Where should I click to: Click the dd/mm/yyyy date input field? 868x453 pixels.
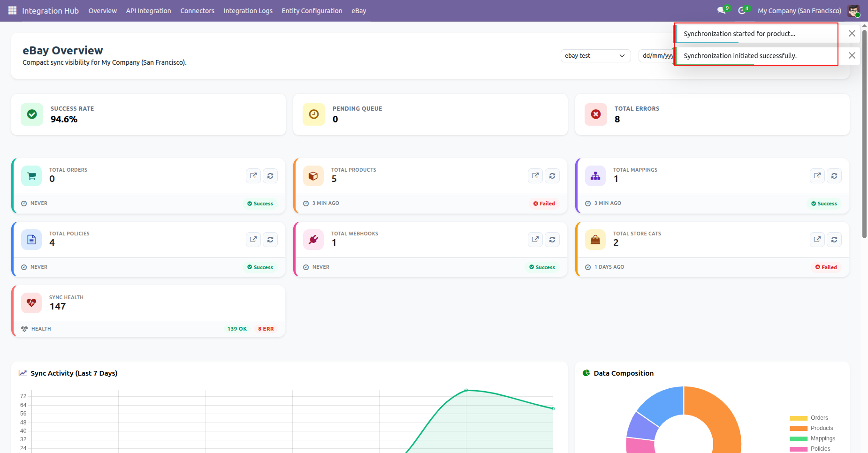pos(656,56)
